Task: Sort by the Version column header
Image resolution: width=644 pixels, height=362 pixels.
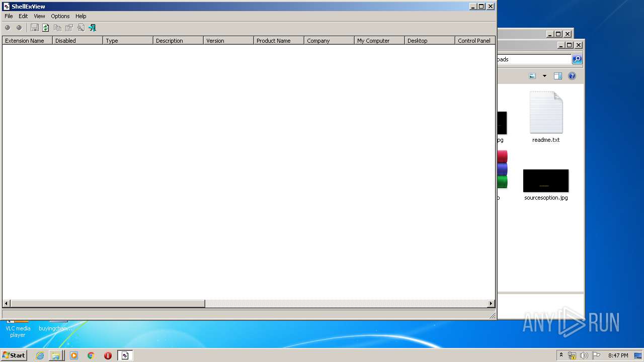Action: [228, 41]
